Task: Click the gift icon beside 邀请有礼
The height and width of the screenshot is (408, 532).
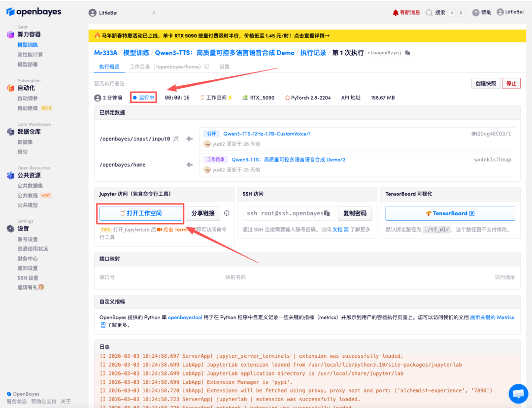Action: tap(41, 287)
